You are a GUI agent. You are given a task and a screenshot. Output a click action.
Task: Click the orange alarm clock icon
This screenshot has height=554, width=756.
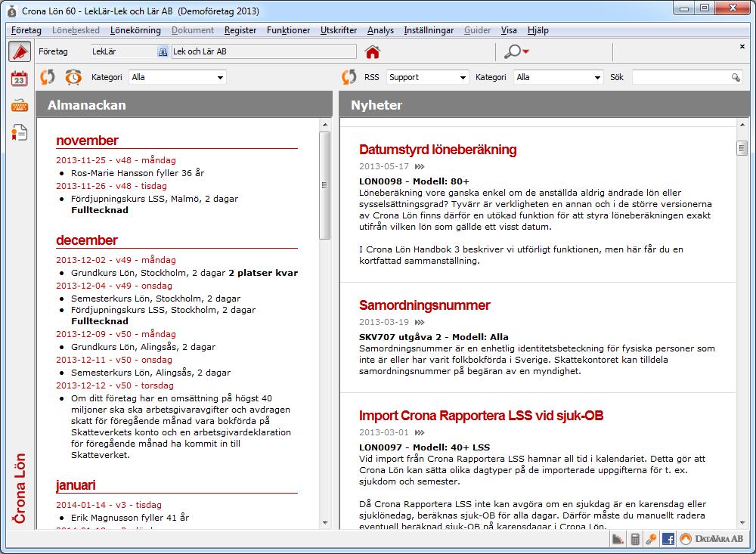[73, 76]
